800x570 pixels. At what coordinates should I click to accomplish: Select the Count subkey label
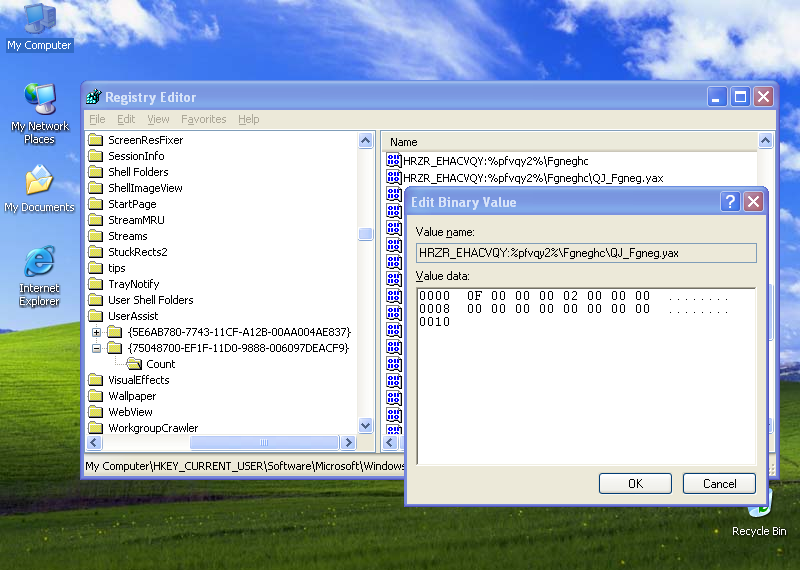pyautogui.click(x=160, y=364)
